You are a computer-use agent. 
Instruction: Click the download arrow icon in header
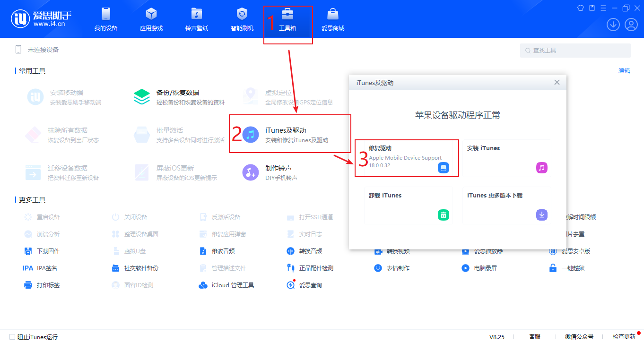(613, 25)
